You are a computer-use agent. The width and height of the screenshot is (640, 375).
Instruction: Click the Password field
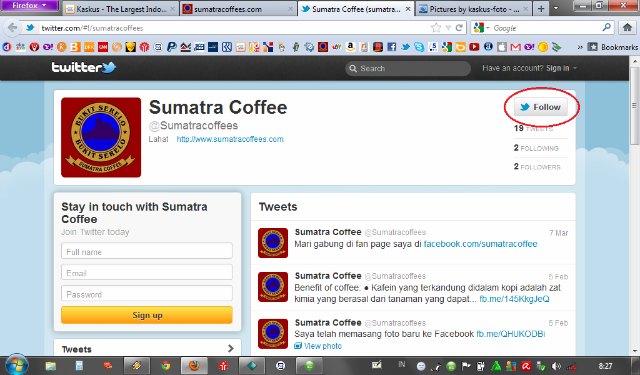click(147, 293)
